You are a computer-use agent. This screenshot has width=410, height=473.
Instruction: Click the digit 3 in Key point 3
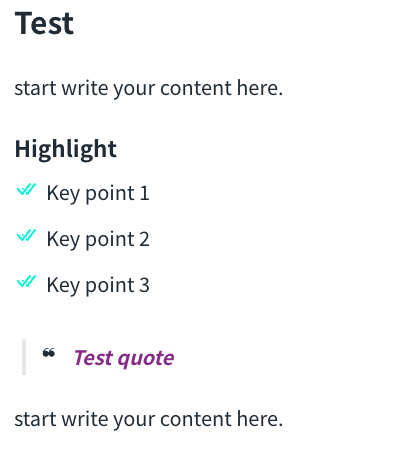click(x=144, y=285)
